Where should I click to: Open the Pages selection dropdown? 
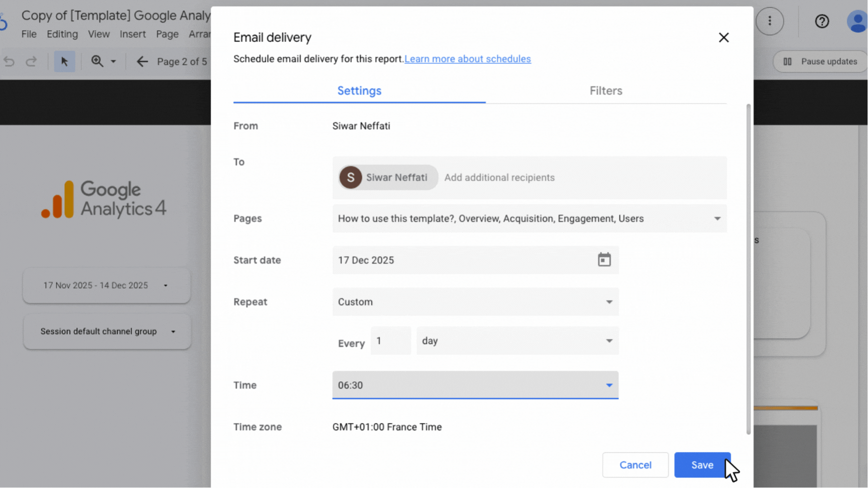tap(717, 219)
